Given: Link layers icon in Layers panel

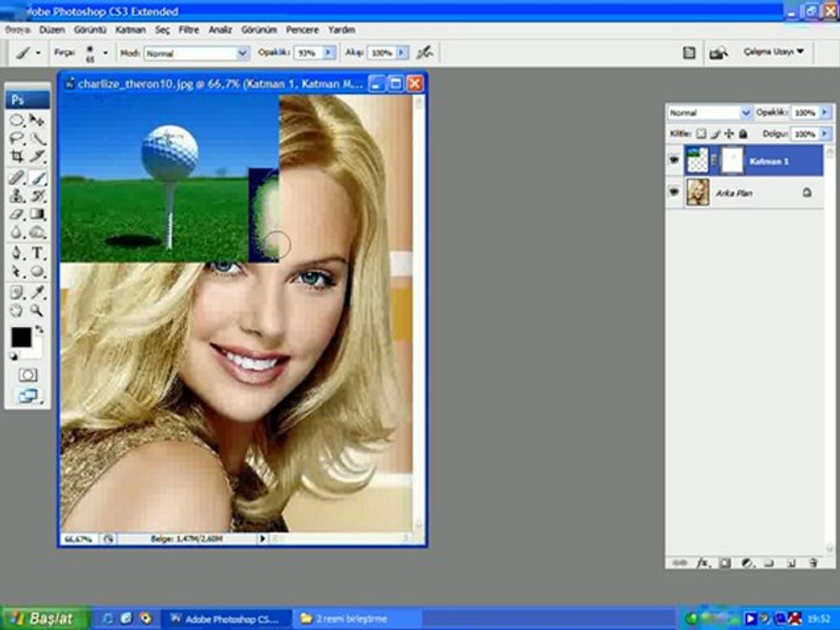Looking at the screenshot, I should point(680,563).
